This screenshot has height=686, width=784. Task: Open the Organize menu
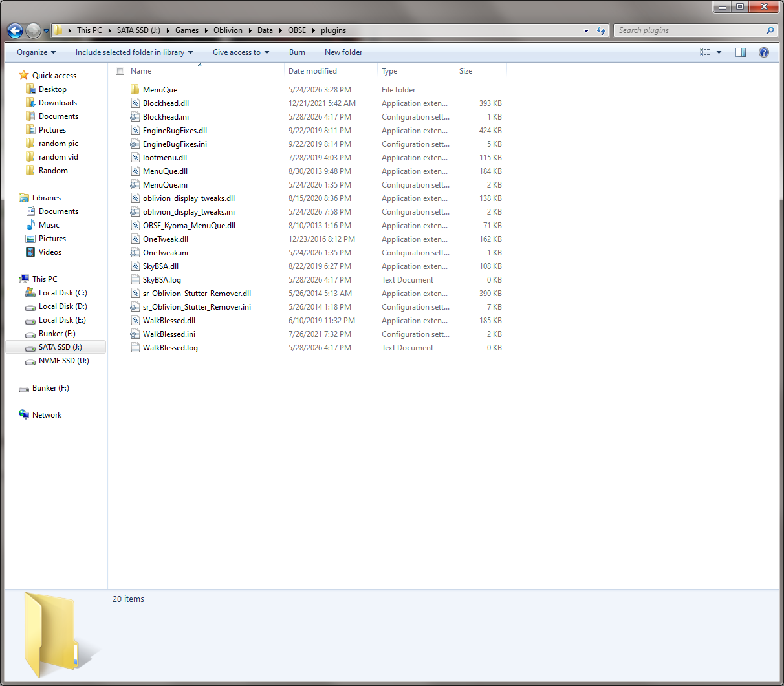point(36,52)
